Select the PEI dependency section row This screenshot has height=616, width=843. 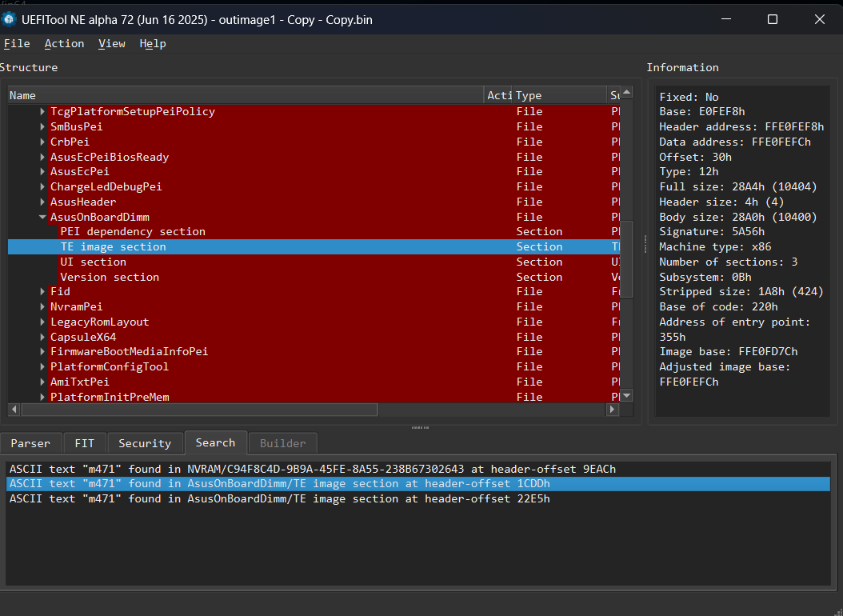(x=314, y=232)
